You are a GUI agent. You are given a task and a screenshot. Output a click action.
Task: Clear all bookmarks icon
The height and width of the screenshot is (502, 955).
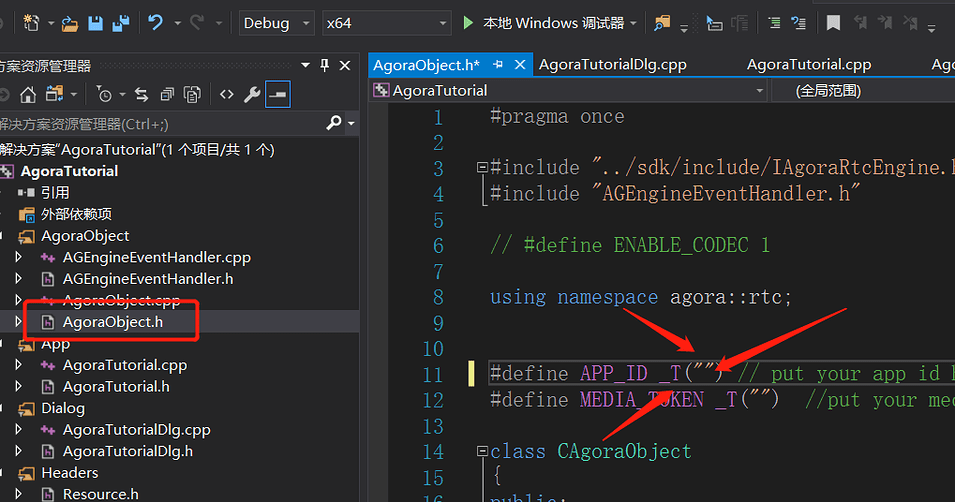pyautogui.click(x=910, y=23)
